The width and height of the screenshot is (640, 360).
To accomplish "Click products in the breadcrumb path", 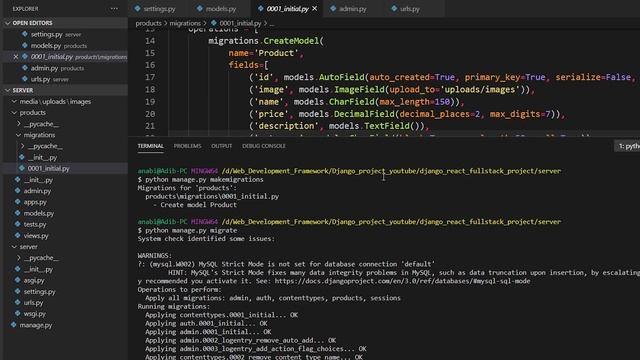I will [x=149, y=23].
